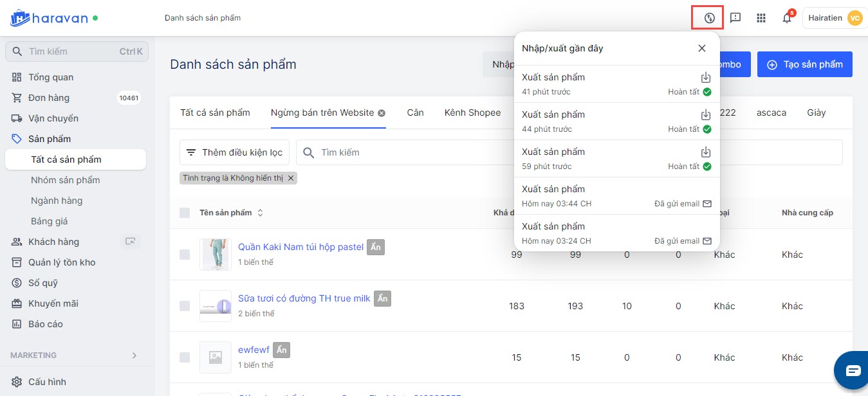
Task: Click the Khuyến mãi gift icon
Action: tap(17, 303)
